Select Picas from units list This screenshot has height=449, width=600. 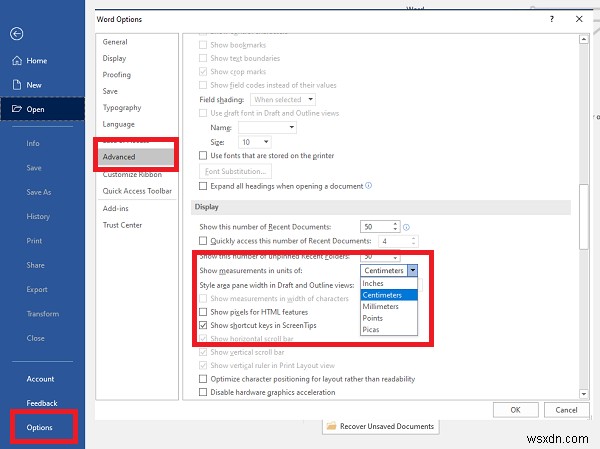389,329
